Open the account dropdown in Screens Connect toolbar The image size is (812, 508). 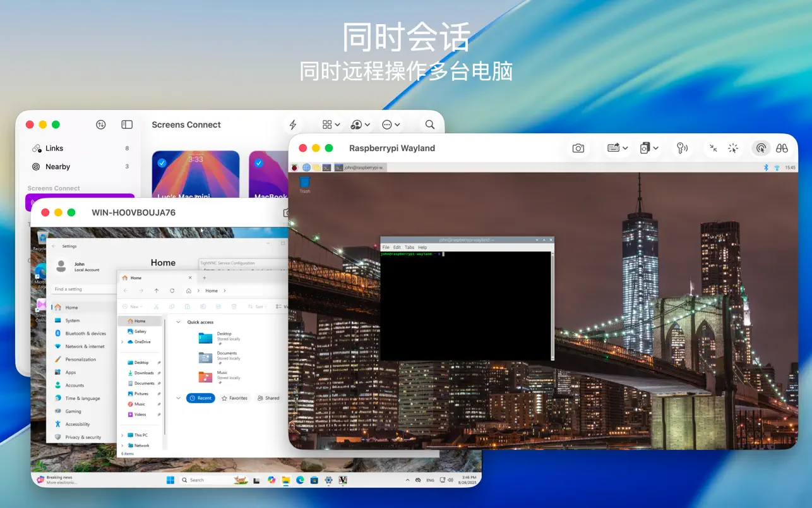coord(360,124)
